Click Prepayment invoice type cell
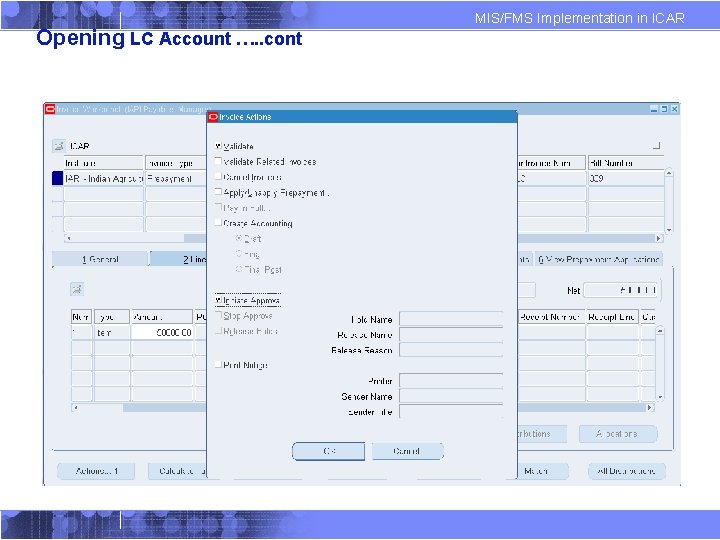 pyautogui.click(x=176, y=179)
